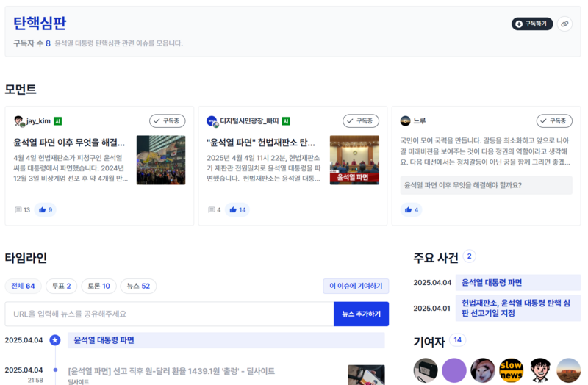Screen dimensions: 588x385
Task: Toggle 구독중 on 디지털시민광장_빠띠 card
Action: tap(360, 120)
